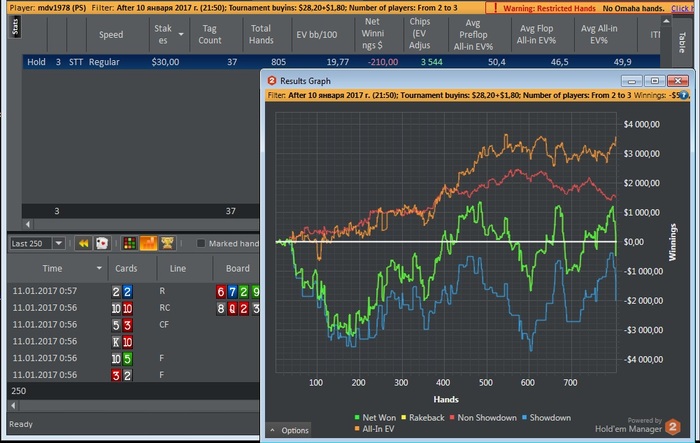Select the 3 2 hand row
Viewport: 700px width, 443px height.
133,375
